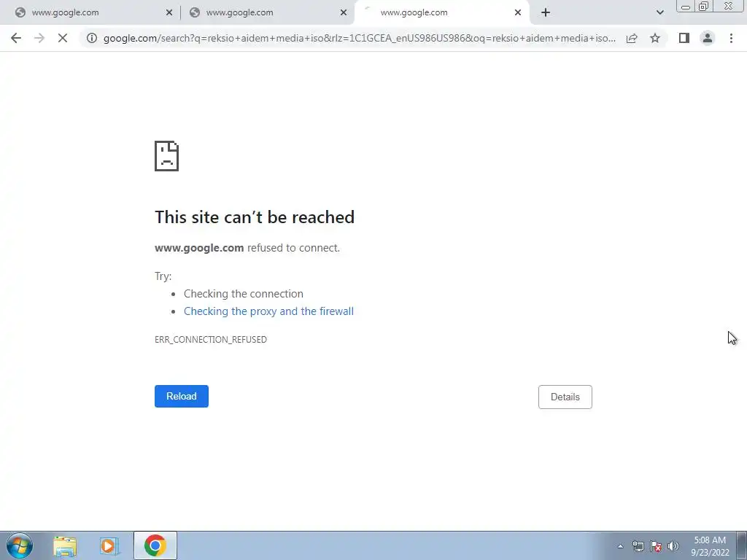Click the Chrome taskbar icon

155,545
